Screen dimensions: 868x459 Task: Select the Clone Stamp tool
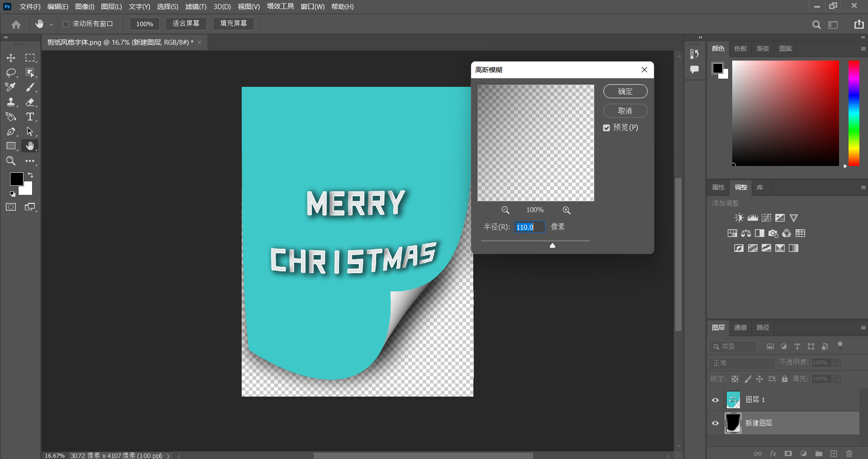coord(11,102)
